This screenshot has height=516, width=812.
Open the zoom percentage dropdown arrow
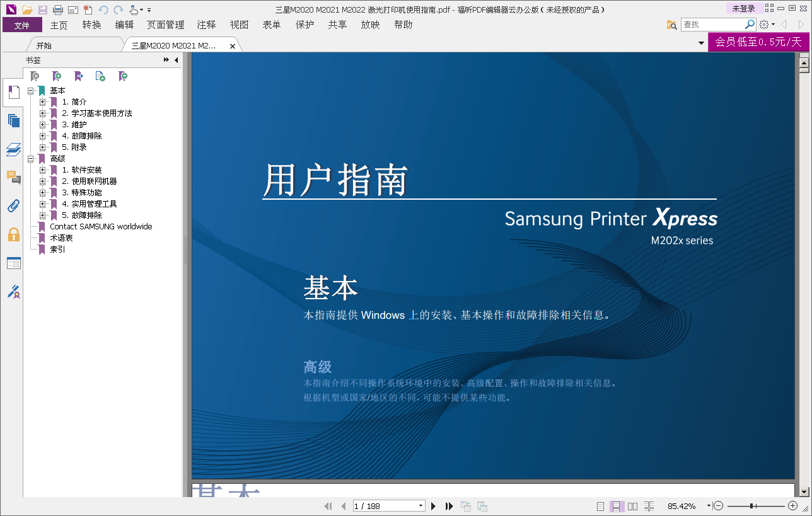pos(709,506)
